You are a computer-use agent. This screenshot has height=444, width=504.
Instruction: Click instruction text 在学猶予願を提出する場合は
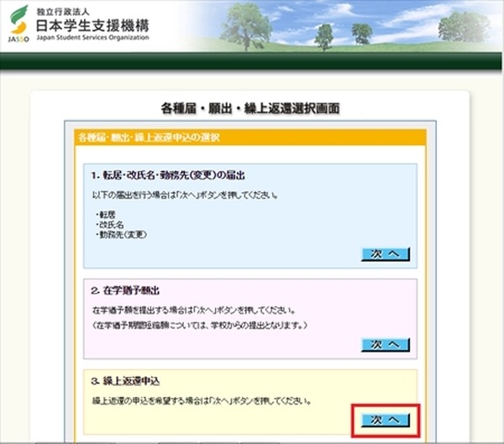(x=194, y=311)
